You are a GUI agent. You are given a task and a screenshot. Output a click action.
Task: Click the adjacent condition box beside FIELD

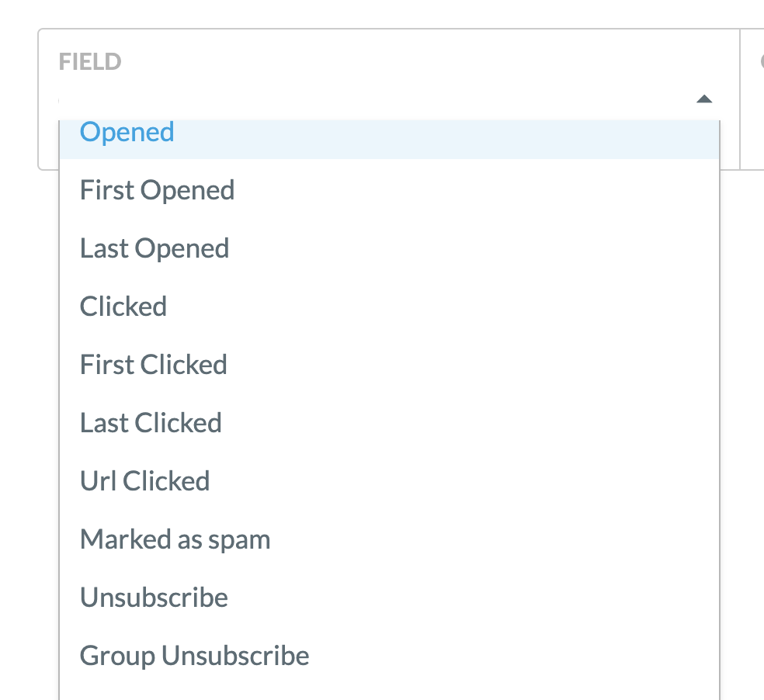point(752,99)
